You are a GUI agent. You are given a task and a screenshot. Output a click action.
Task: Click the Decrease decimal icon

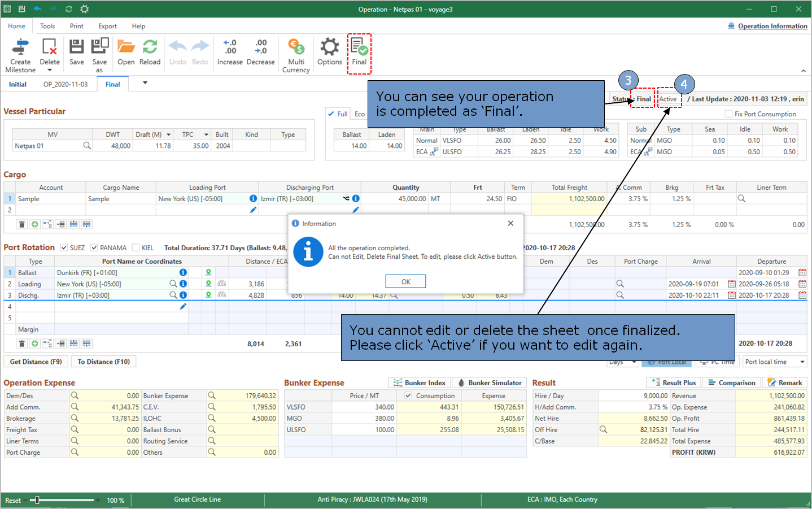tap(260, 47)
